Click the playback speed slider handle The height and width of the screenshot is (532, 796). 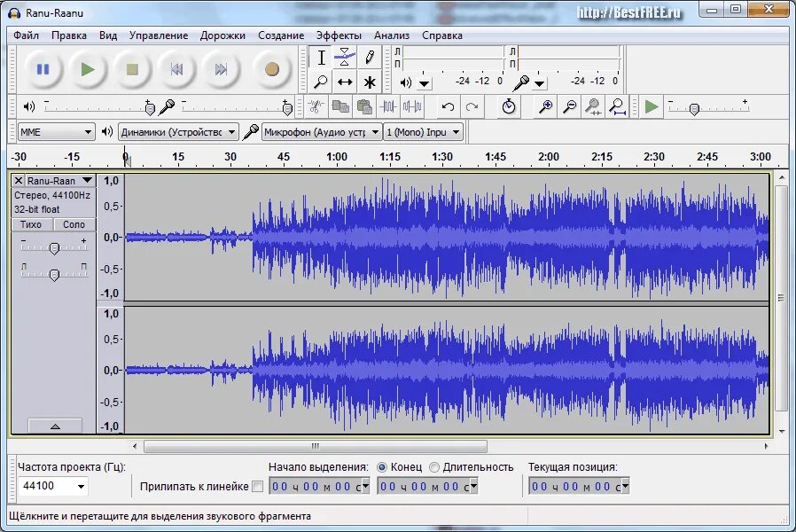click(694, 109)
